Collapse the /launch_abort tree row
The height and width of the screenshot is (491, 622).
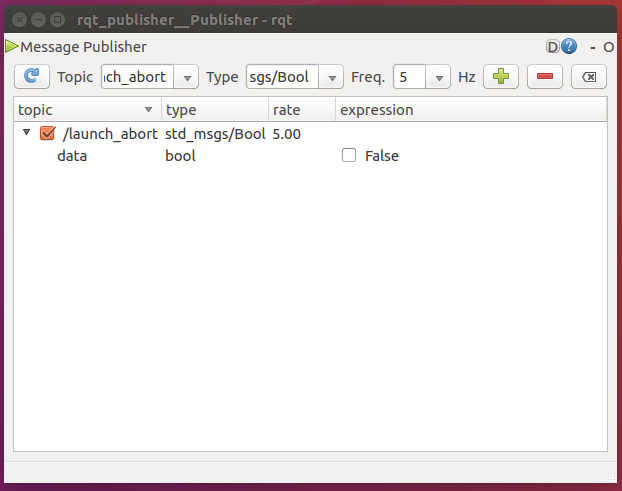pyautogui.click(x=27, y=132)
